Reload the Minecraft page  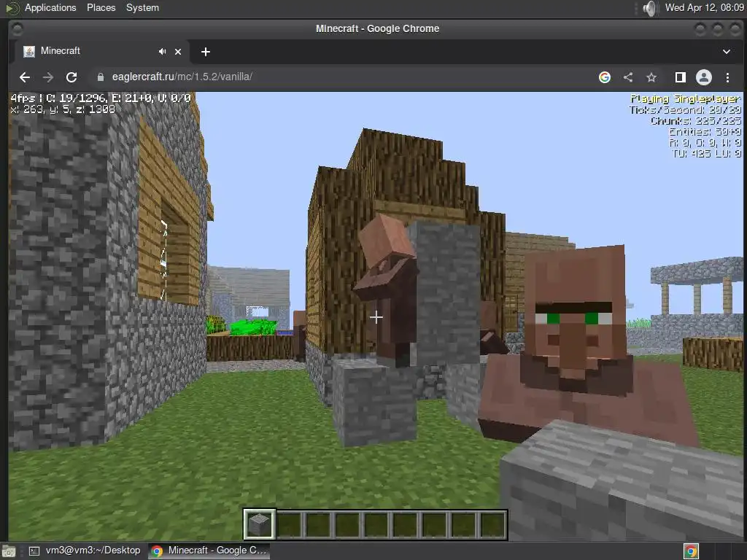click(71, 77)
